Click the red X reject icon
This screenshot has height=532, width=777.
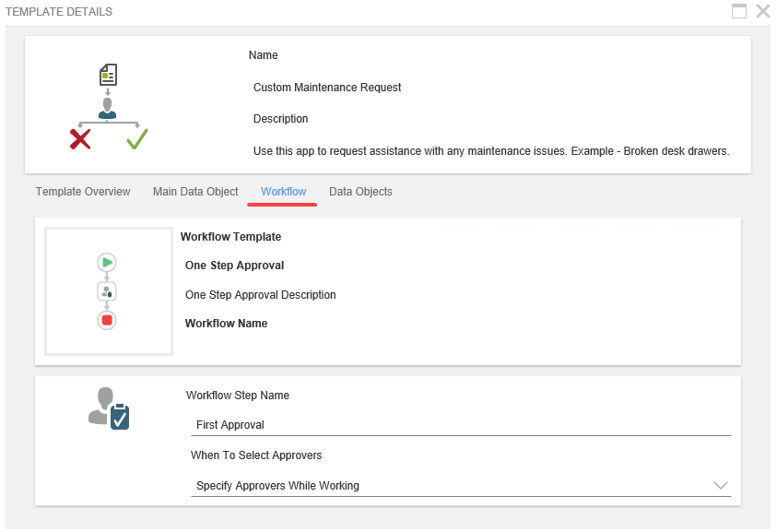(80, 139)
